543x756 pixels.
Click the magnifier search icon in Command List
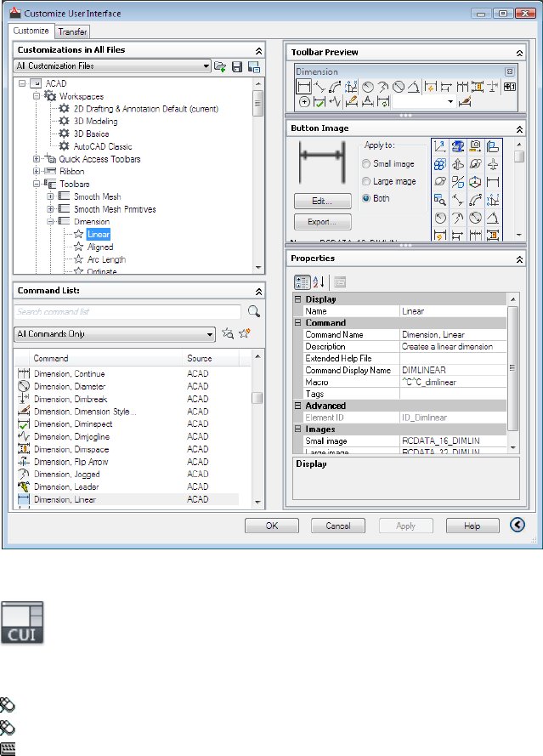pyautogui.click(x=254, y=311)
